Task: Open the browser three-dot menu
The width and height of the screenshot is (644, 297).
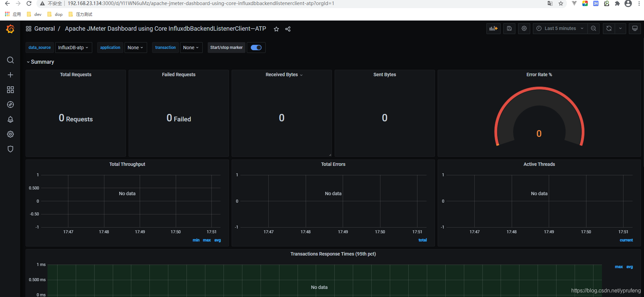Action: click(639, 3)
